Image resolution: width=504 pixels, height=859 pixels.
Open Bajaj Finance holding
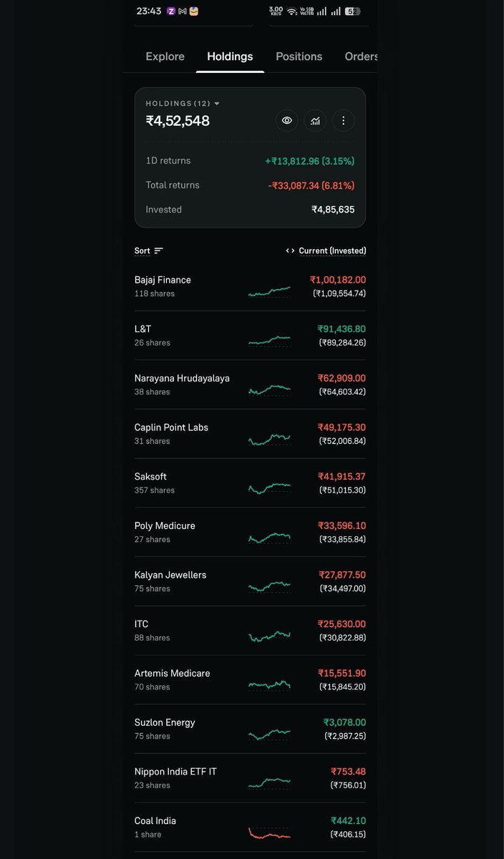pos(250,286)
